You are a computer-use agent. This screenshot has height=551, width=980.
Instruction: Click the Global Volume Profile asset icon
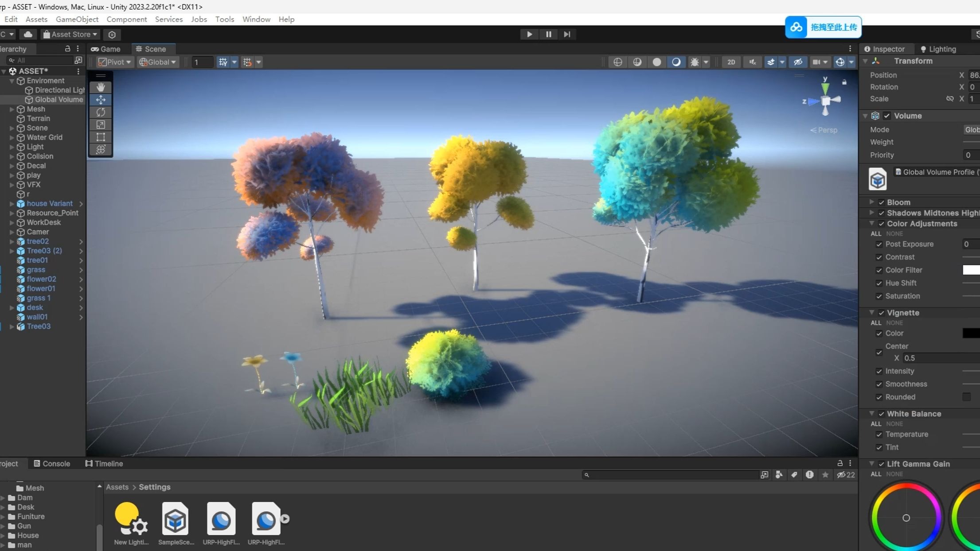pos(877,179)
